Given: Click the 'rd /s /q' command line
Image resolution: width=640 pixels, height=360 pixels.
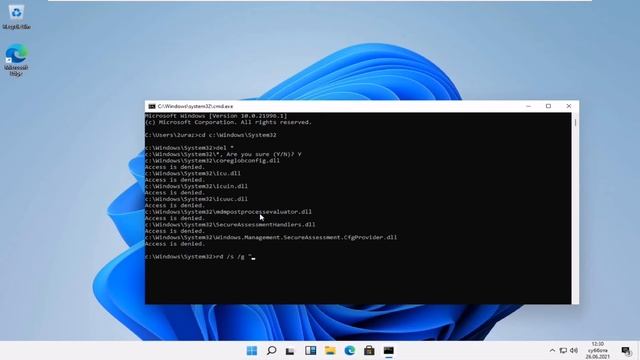Looking at the screenshot, I should pos(200,257).
